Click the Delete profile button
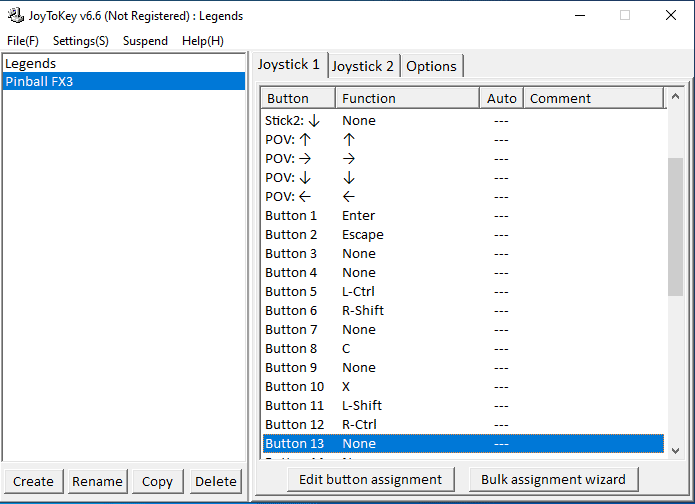695x504 pixels. pos(216,481)
